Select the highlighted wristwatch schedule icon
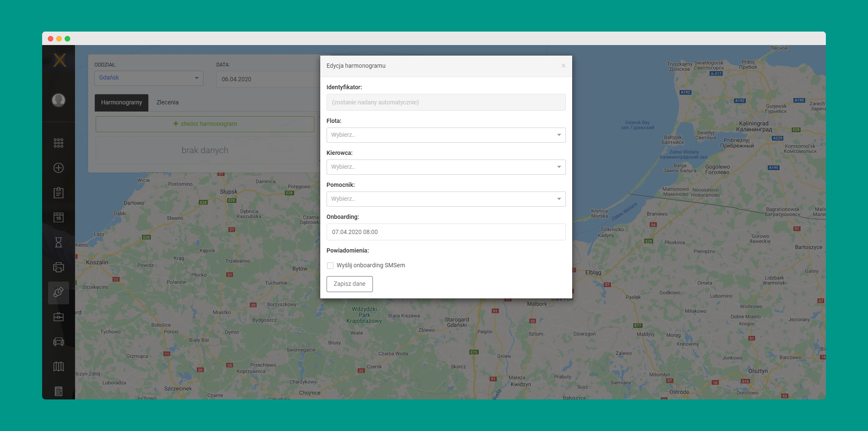The image size is (868, 431). [59, 293]
